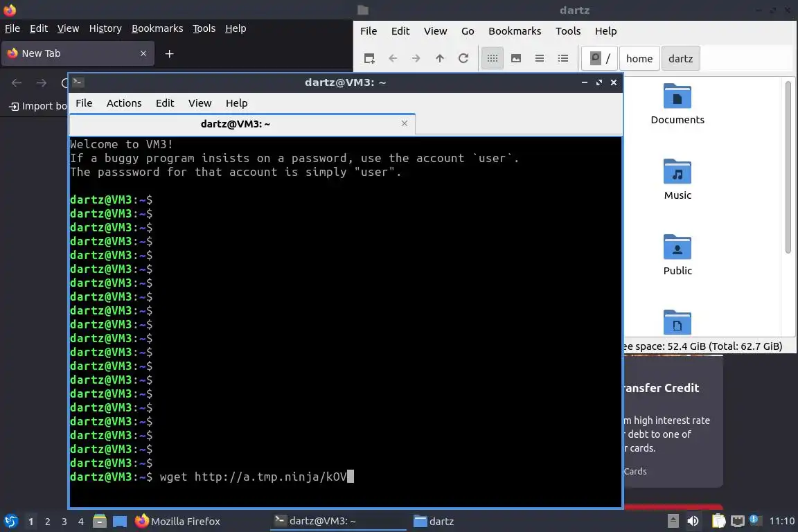Open file manager Go menu
Viewport: 798px width, 532px height.
point(468,31)
